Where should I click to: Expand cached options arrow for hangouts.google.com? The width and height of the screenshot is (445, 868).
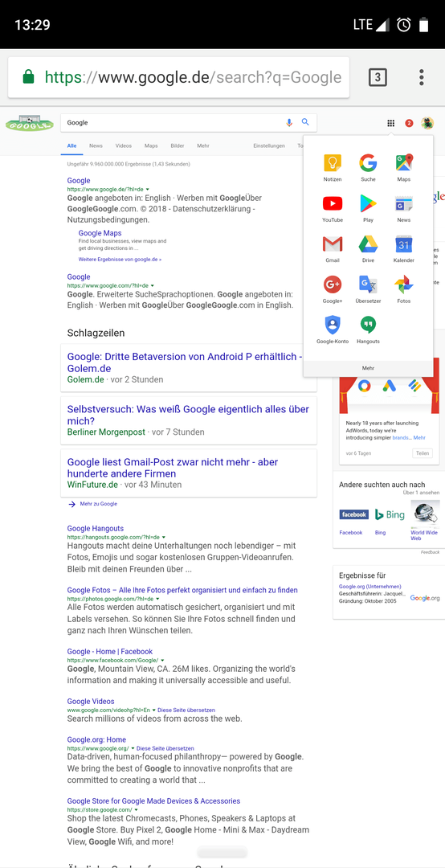click(x=164, y=538)
